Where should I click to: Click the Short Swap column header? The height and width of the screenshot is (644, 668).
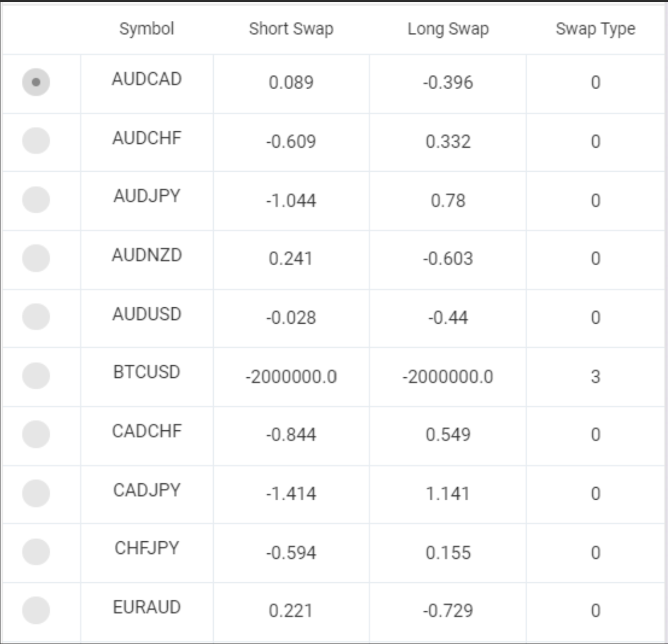pyautogui.click(x=291, y=29)
